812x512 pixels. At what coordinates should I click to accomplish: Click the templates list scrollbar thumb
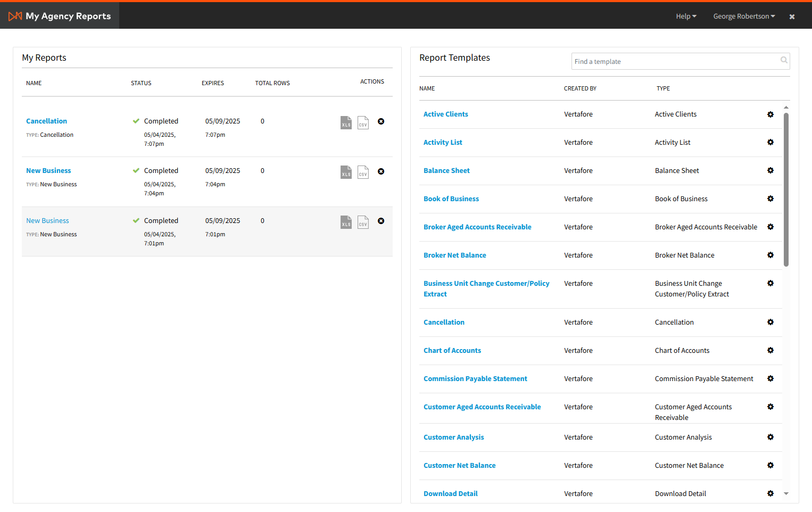tap(786, 189)
